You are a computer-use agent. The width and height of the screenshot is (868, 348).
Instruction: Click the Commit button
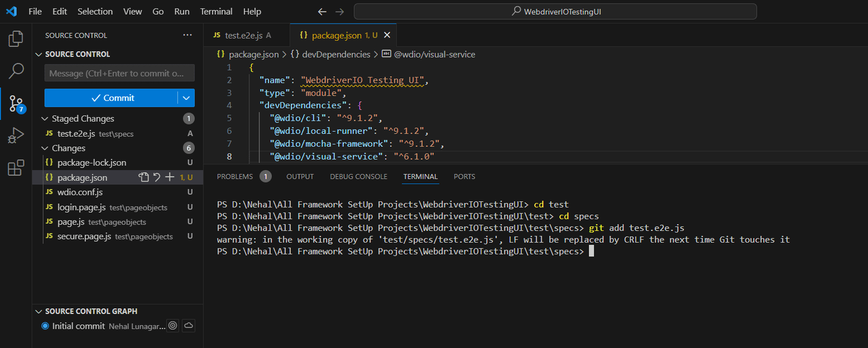[112, 98]
